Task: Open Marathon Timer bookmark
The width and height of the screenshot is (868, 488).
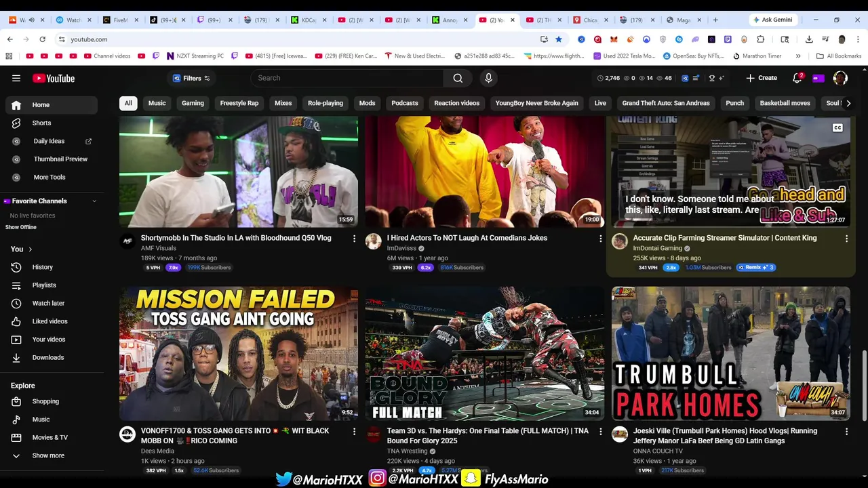Action: (x=757, y=56)
